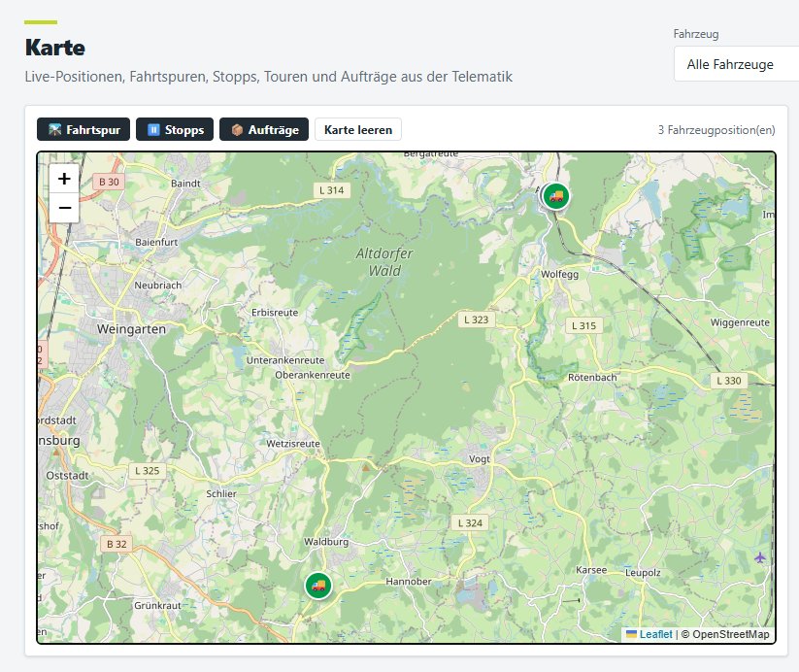The width and height of the screenshot is (799, 672).
Task: Click the Wetzisreute village label
Action: click(x=293, y=444)
